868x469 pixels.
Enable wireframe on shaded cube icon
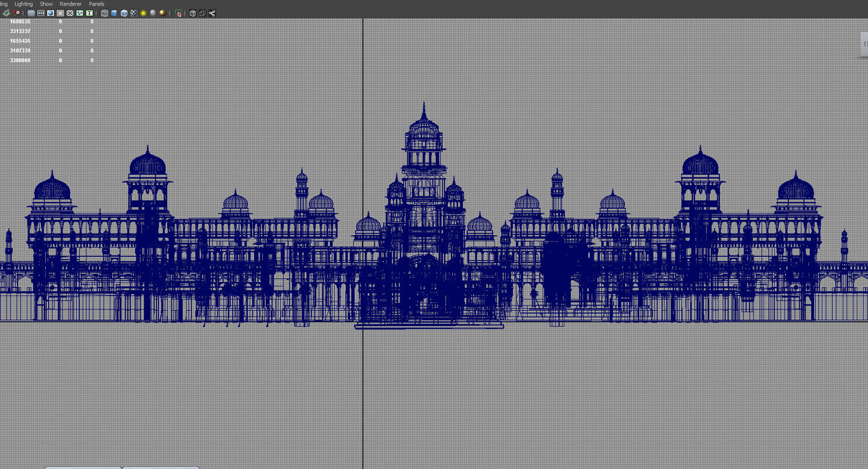tap(124, 13)
